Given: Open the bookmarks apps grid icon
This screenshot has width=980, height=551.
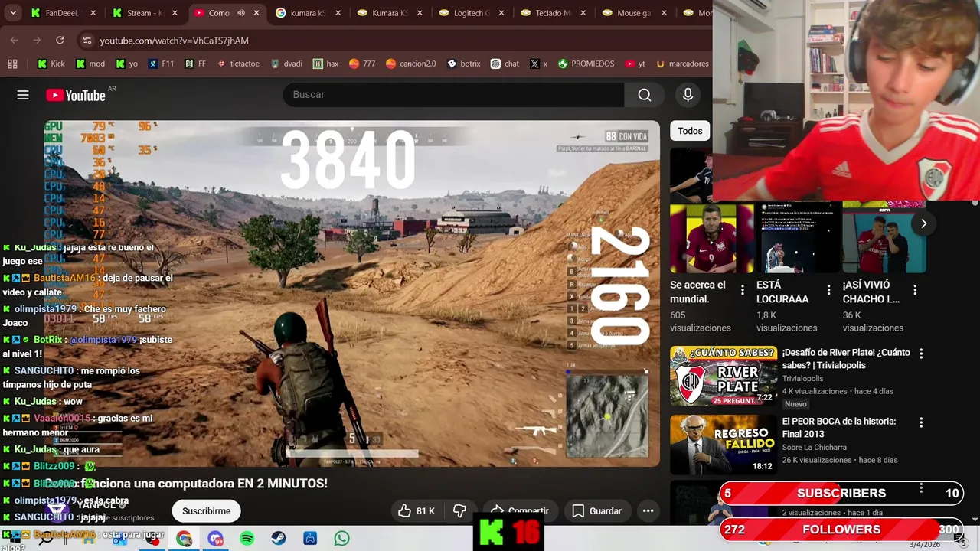Looking at the screenshot, I should (x=12, y=64).
